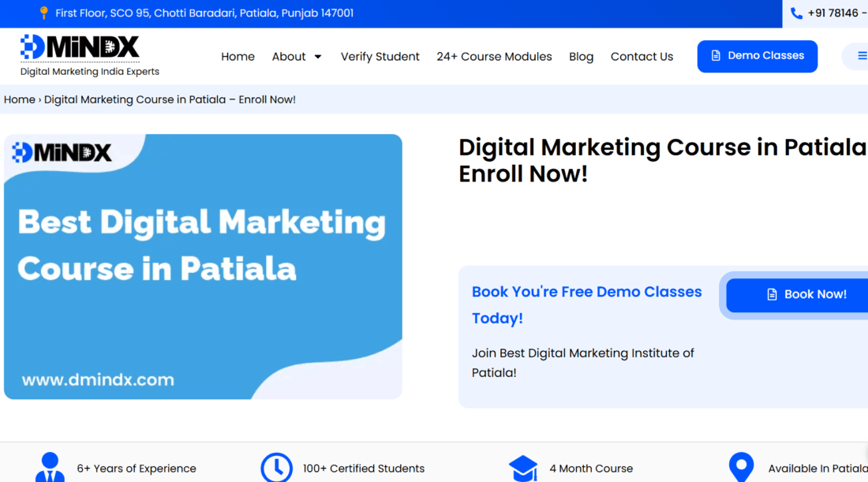Click the +91 phone number link

tap(836, 13)
